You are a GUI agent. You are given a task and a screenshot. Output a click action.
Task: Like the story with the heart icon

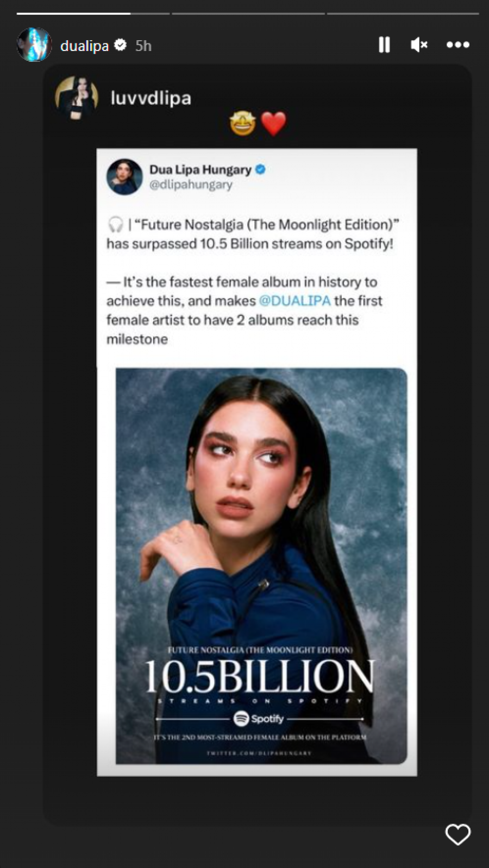click(x=457, y=834)
